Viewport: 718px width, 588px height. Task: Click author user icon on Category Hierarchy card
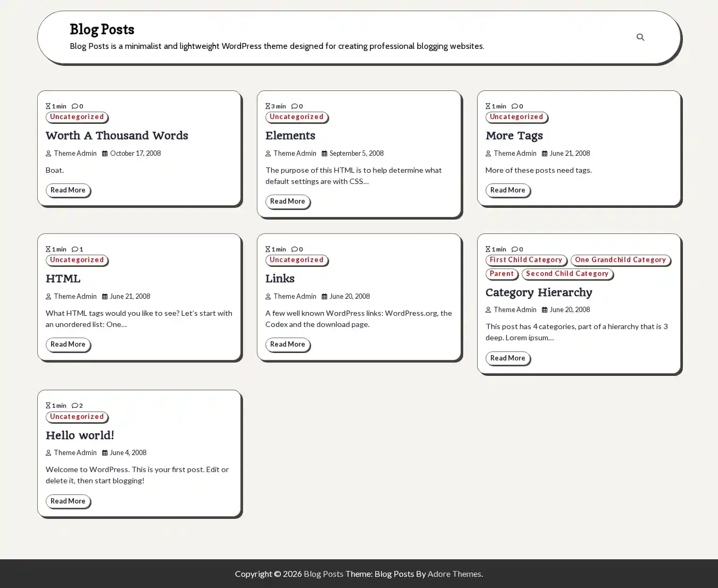488,310
